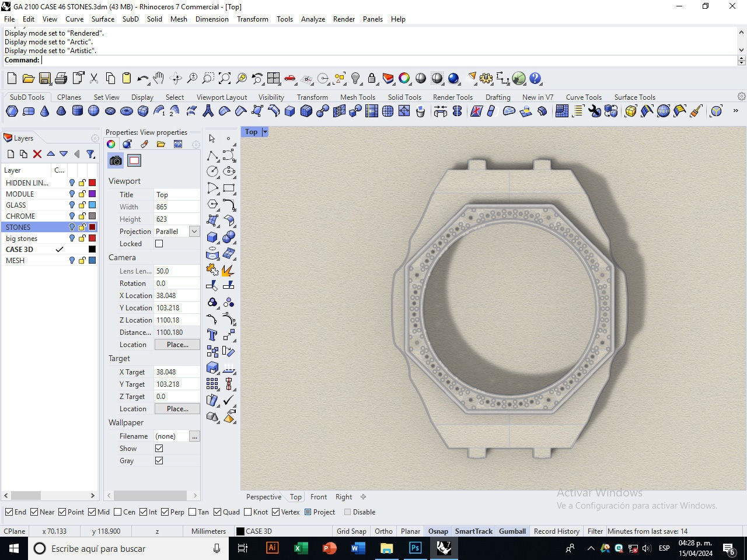The height and width of the screenshot is (560, 747).
Task: Select the SubD Cone tool
Action: (45, 111)
